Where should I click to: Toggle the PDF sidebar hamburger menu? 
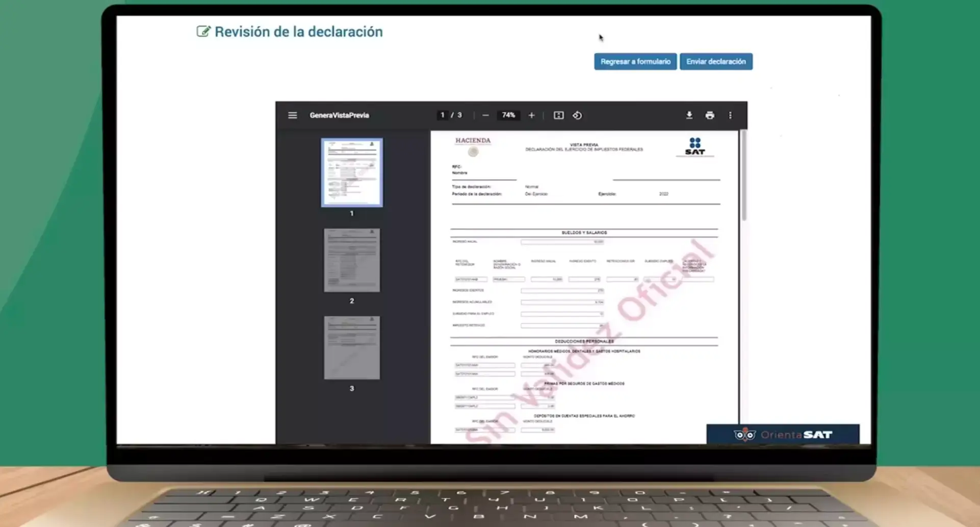pos(292,115)
